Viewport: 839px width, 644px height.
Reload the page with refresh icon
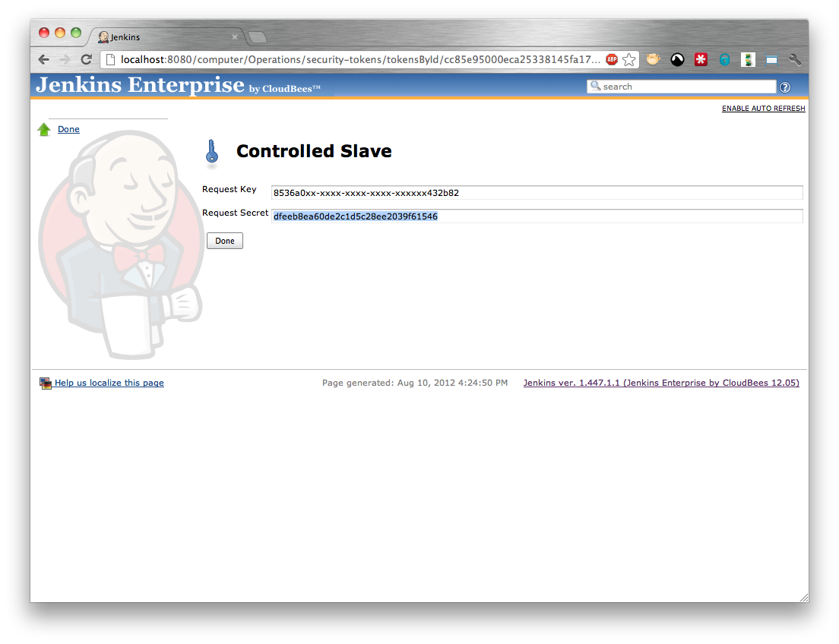point(86,59)
